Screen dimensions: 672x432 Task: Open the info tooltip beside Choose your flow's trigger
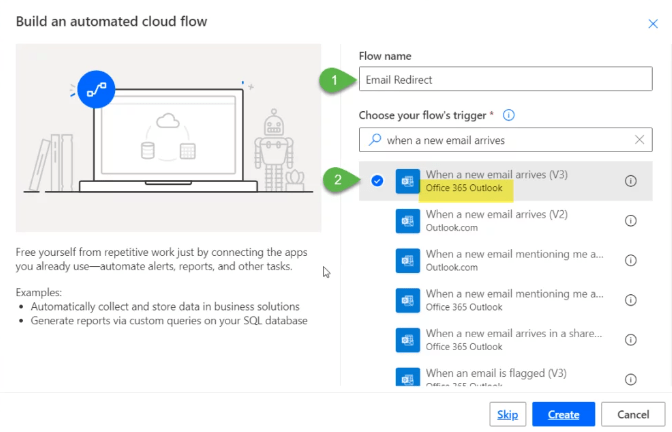(x=509, y=115)
